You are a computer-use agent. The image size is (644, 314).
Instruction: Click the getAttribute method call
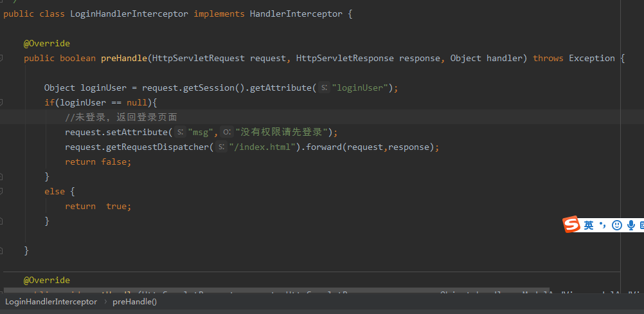tap(281, 88)
